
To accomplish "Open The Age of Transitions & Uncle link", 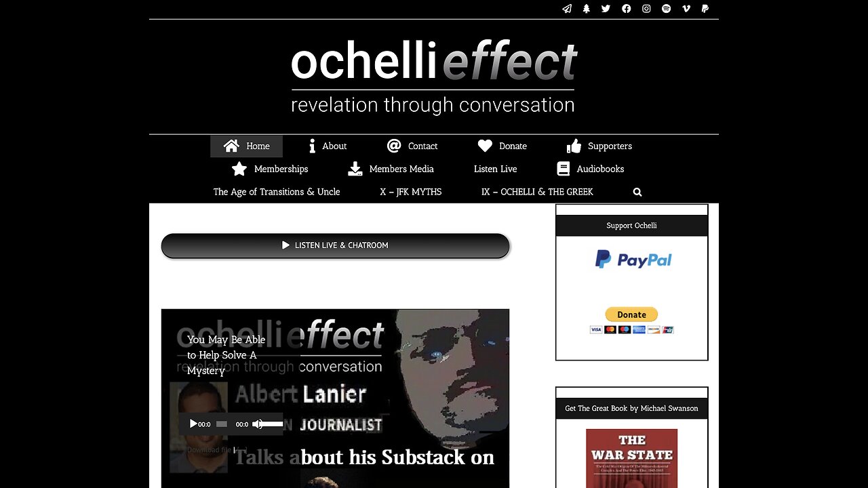I will [277, 192].
